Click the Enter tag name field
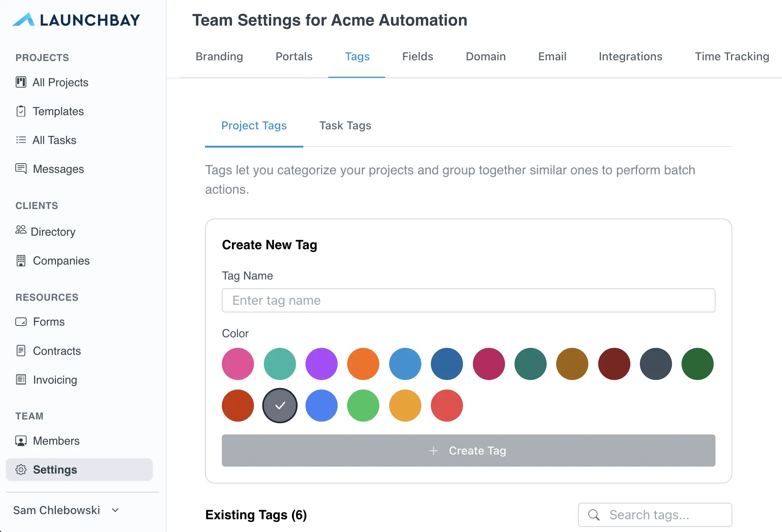The height and width of the screenshot is (532, 782). tap(468, 300)
